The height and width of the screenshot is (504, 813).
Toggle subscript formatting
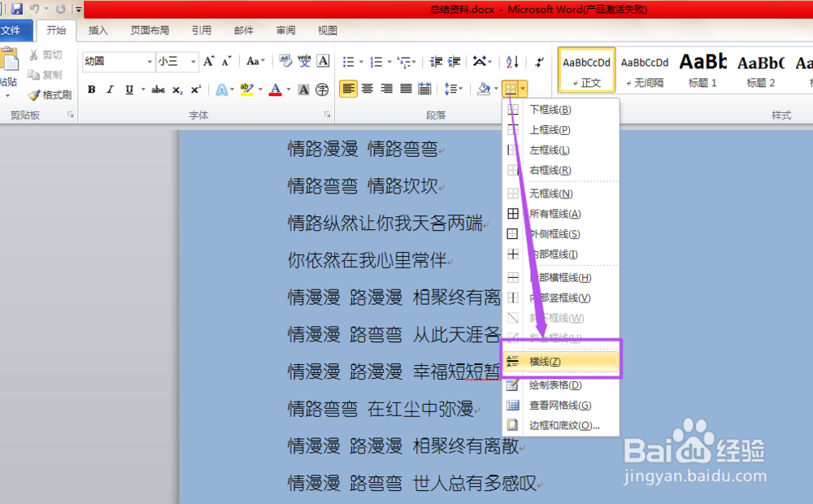coord(177,89)
